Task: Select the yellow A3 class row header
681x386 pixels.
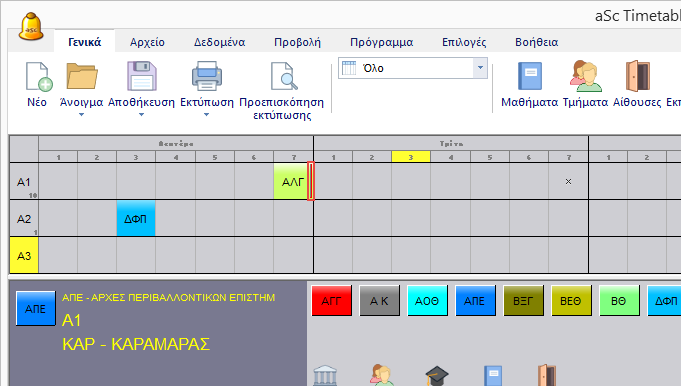Action: tap(24, 256)
